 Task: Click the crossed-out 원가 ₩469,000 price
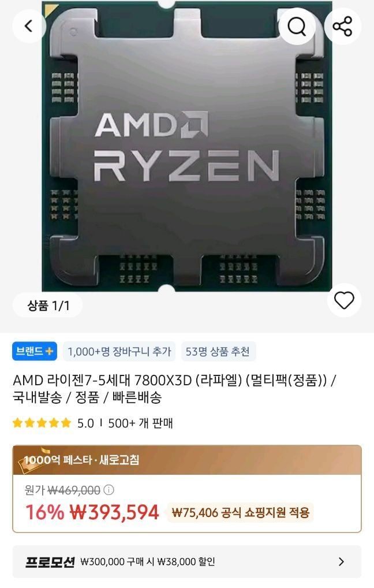pos(62,490)
